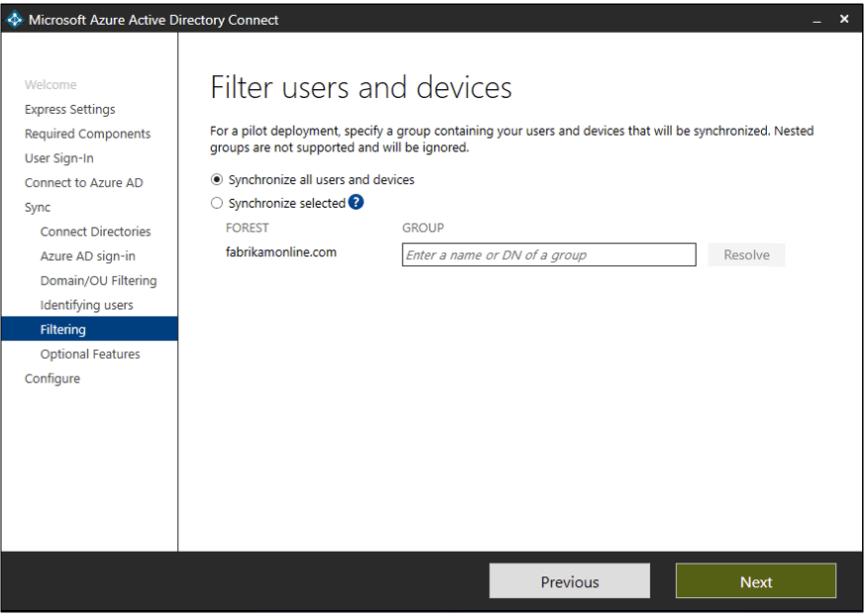Expand the Sync section in sidebar
This screenshot has width=867, height=616.
pos(38,208)
